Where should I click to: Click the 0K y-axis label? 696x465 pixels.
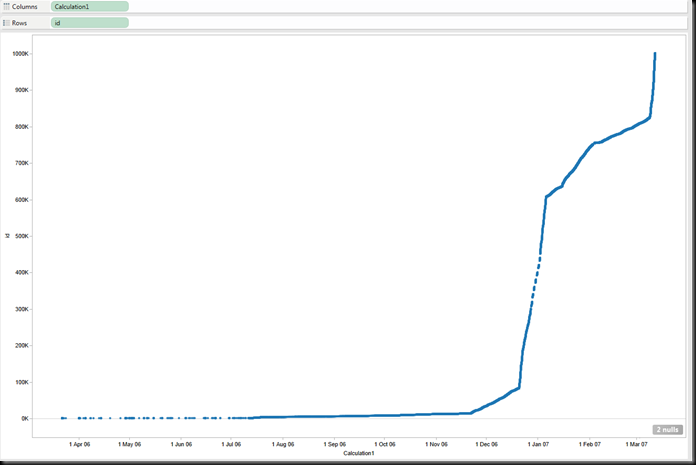[25, 418]
